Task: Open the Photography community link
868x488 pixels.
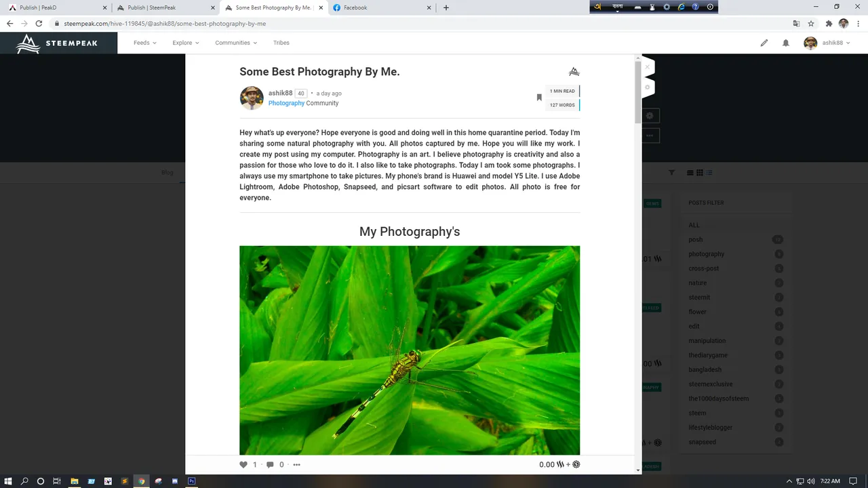Action: tap(286, 103)
